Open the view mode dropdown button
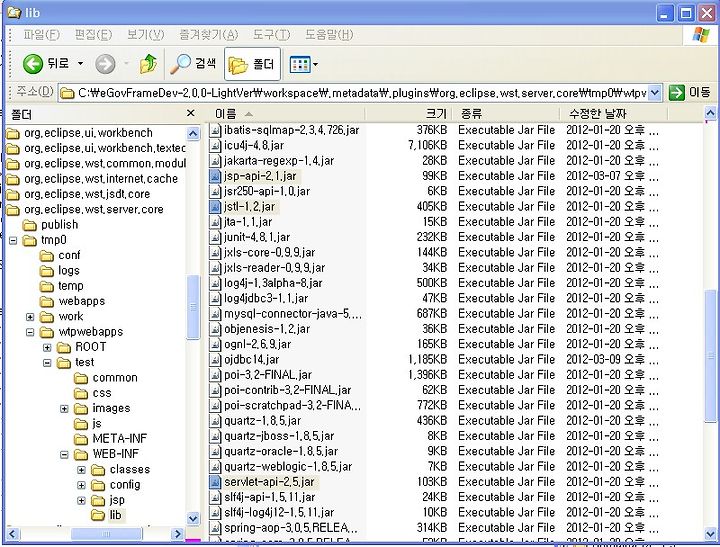 [304, 64]
